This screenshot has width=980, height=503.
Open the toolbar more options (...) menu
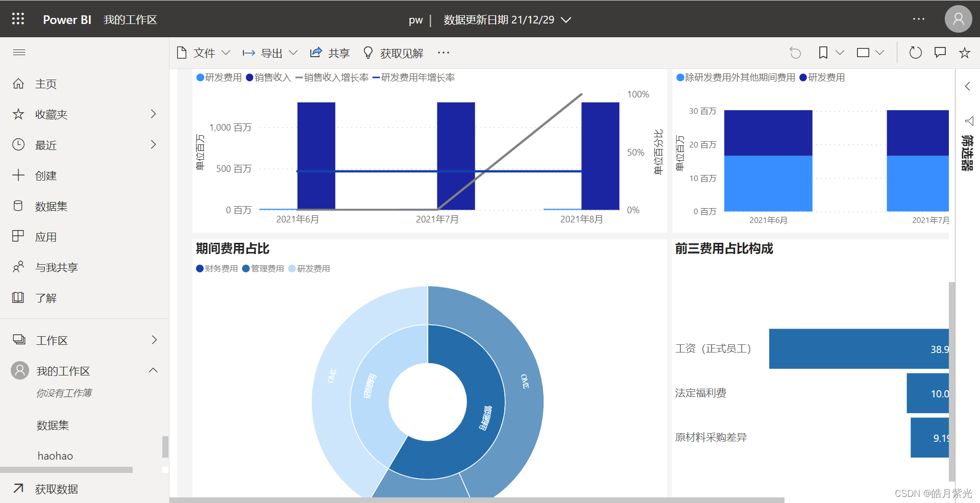[x=443, y=52]
